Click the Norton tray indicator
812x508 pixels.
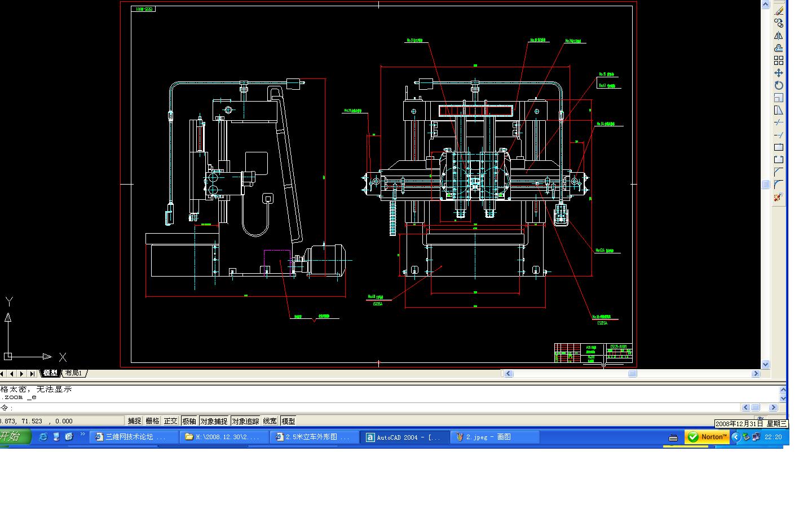[707, 437]
